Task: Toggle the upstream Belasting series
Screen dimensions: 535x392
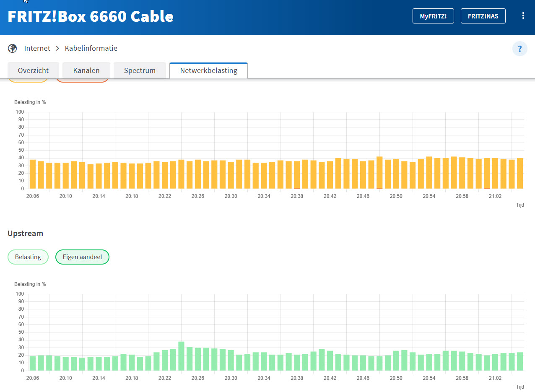Action: [x=28, y=257]
